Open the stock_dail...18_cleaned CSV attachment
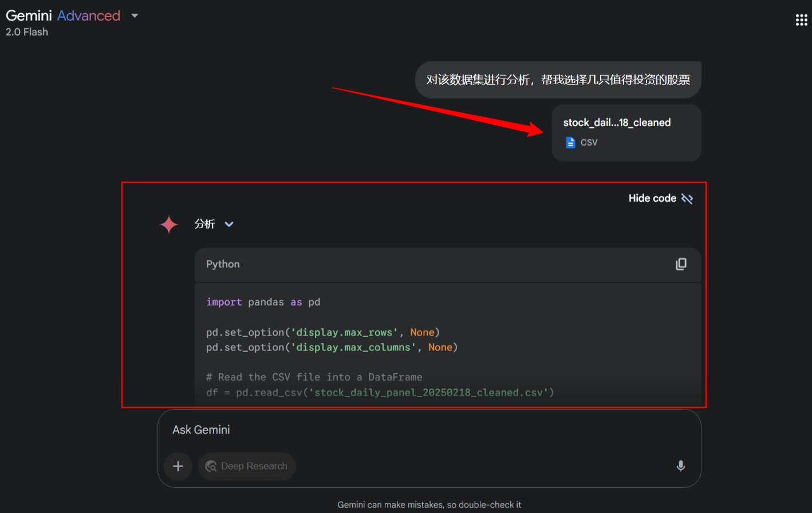812x513 pixels. click(626, 132)
